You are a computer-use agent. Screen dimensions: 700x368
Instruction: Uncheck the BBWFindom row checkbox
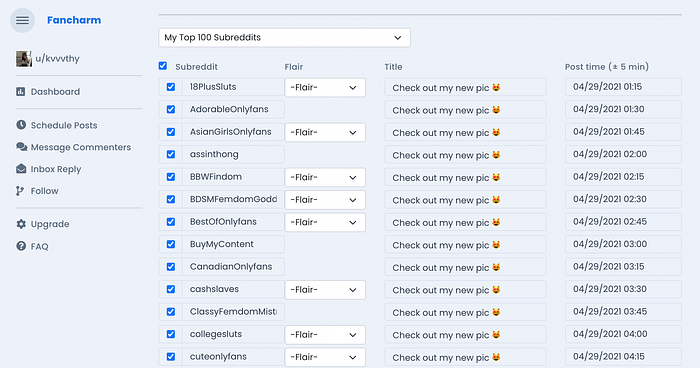tap(171, 176)
